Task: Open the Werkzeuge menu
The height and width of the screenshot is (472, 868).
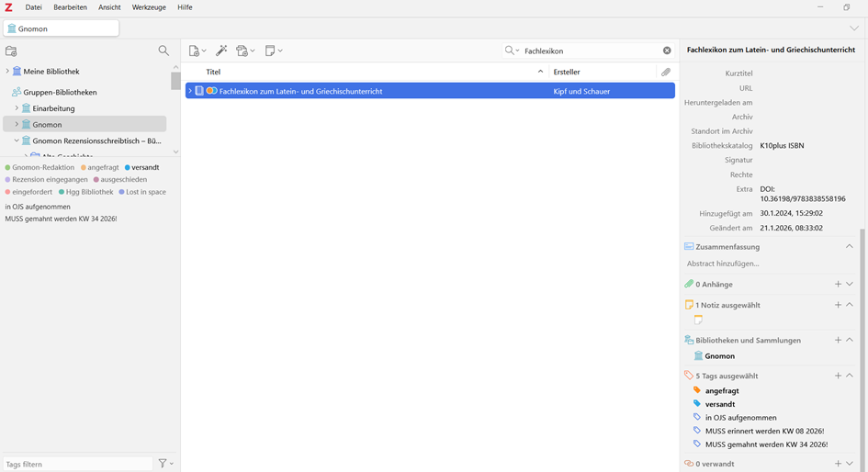Action: [x=149, y=7]
